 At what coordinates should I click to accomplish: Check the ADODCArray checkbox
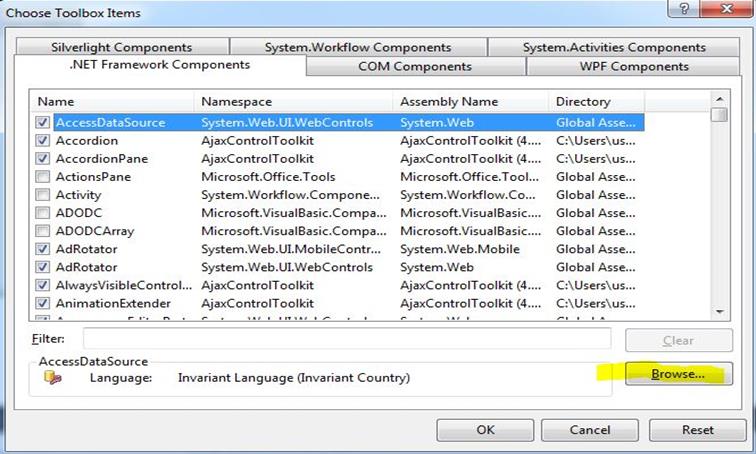tap(42, 231)
